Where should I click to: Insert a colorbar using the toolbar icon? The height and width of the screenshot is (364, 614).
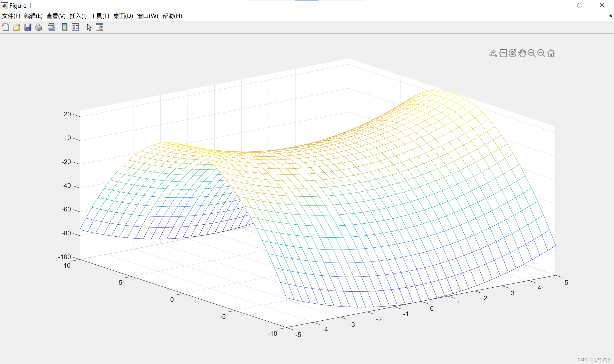[x=64, y=27]
